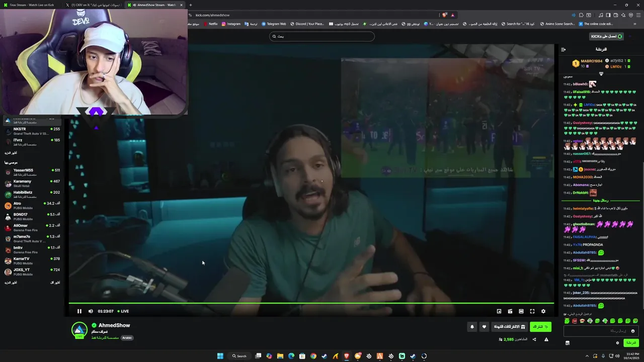644x362 pixels.
Task: Open MABRO1994 top gifter entry
Action: click(588, 63)
